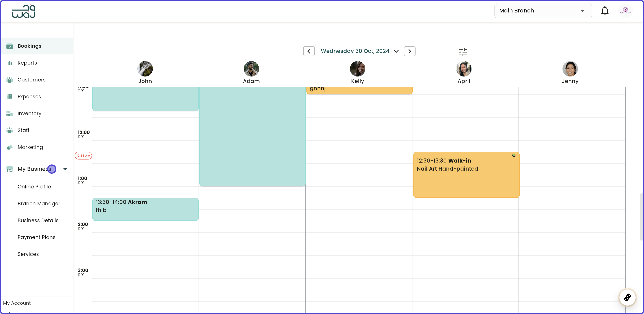Go to the next day with the arrow

point(410,51)
